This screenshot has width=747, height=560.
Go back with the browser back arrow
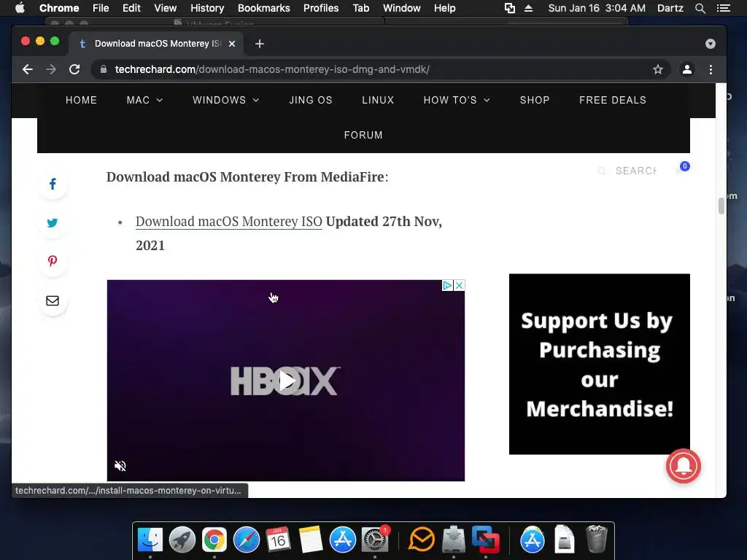click(28, 69)
